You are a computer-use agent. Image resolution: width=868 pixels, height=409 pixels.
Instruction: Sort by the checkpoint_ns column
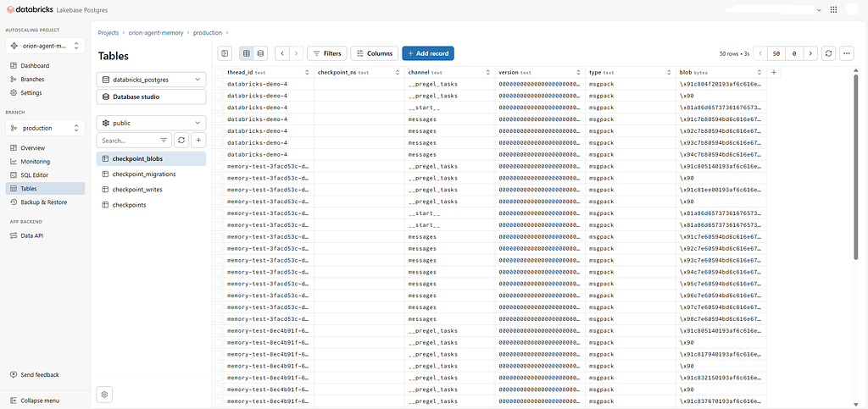[x=398, y=73]
